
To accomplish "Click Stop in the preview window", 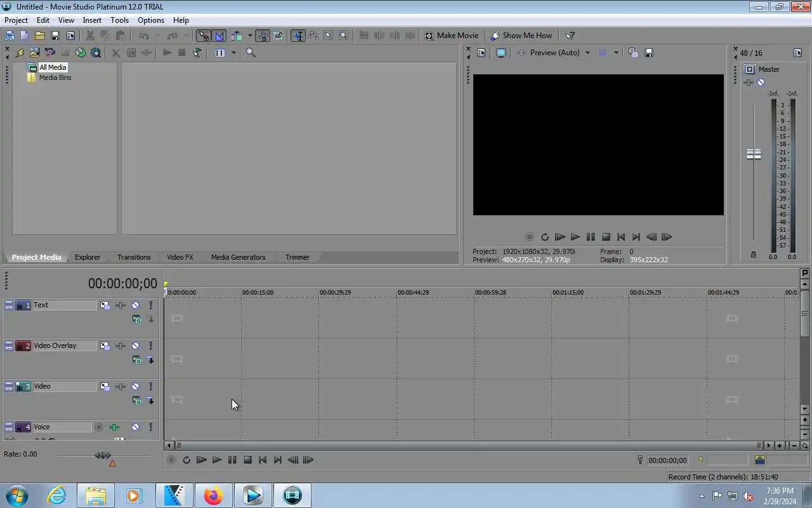I will 606,237.
